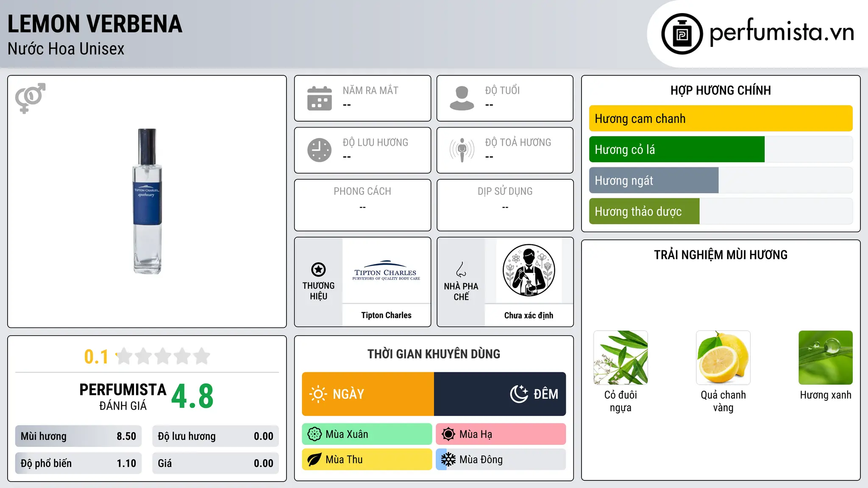
Task: Select the Ngày daytime segment
Action: (368, 394)
